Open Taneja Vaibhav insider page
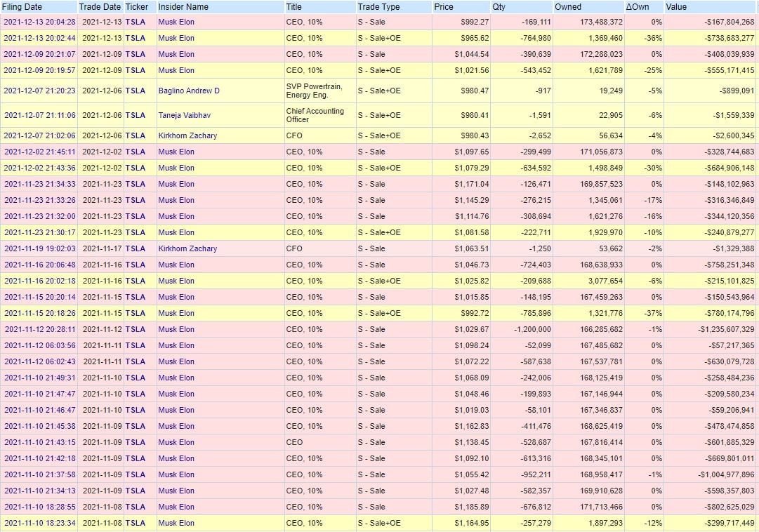Viewport: 759px width, 532px height. pos(185,115)
